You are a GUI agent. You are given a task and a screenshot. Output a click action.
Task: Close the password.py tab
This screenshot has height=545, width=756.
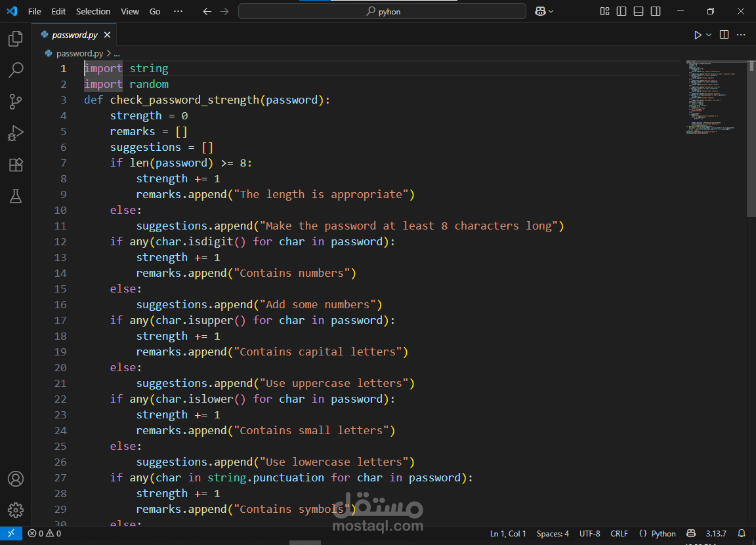[107, 35]
